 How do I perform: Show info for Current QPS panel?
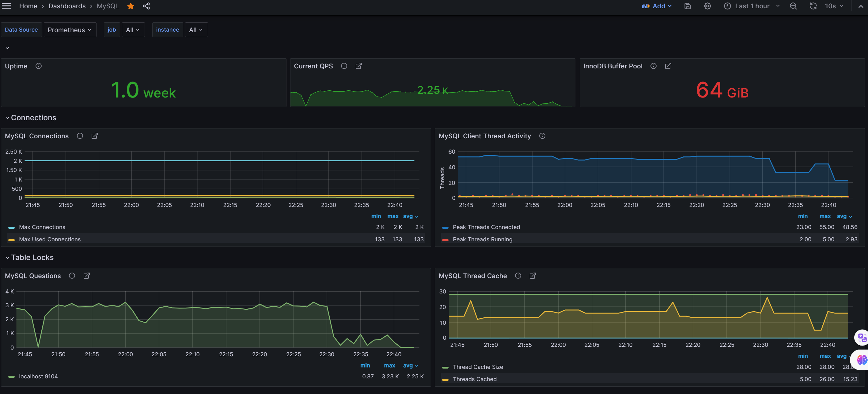344,66
